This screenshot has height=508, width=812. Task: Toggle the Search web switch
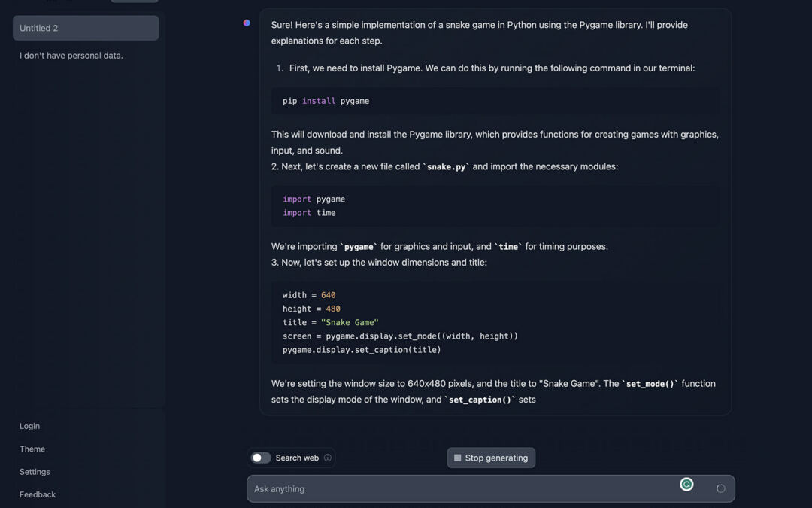[261, 458]
